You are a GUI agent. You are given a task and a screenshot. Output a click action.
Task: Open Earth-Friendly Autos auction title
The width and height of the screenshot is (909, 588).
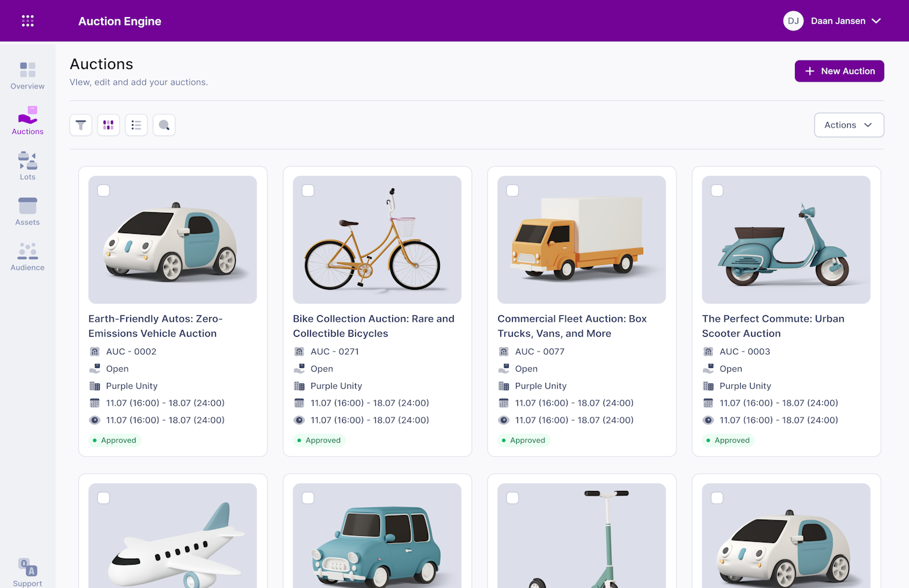156,326
